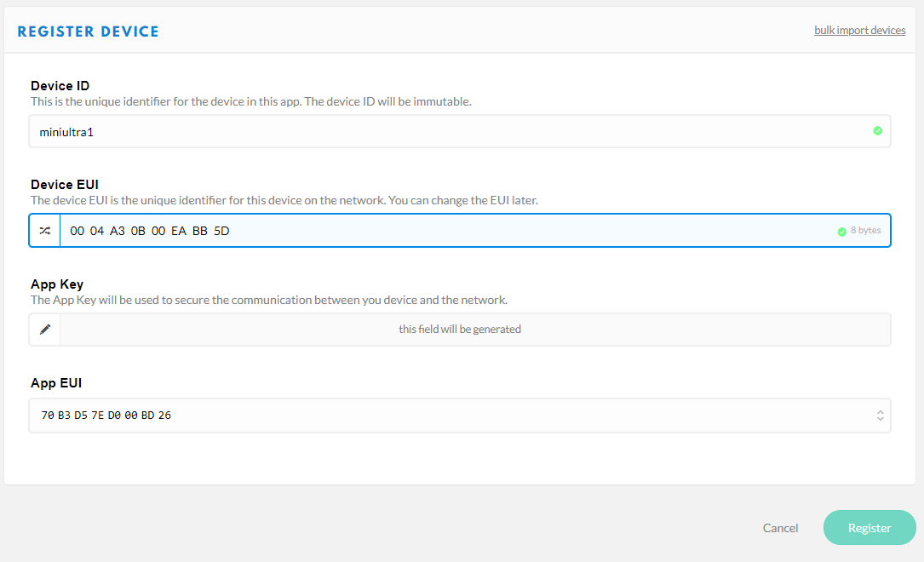
Task: Click the Device ID label
Action: 60,86
